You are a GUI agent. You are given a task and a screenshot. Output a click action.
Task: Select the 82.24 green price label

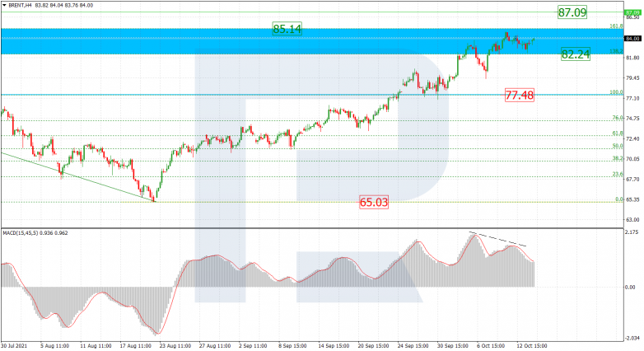[x=576, y=54]
